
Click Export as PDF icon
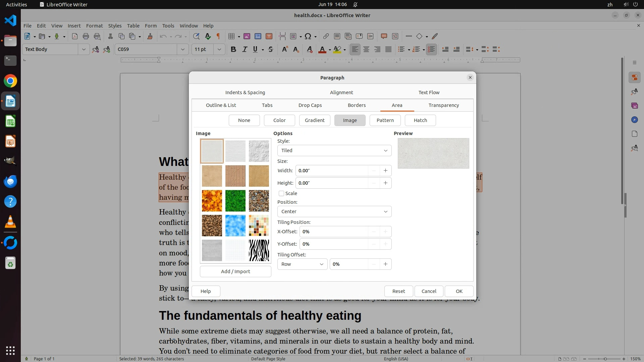(x=75, y=36)
